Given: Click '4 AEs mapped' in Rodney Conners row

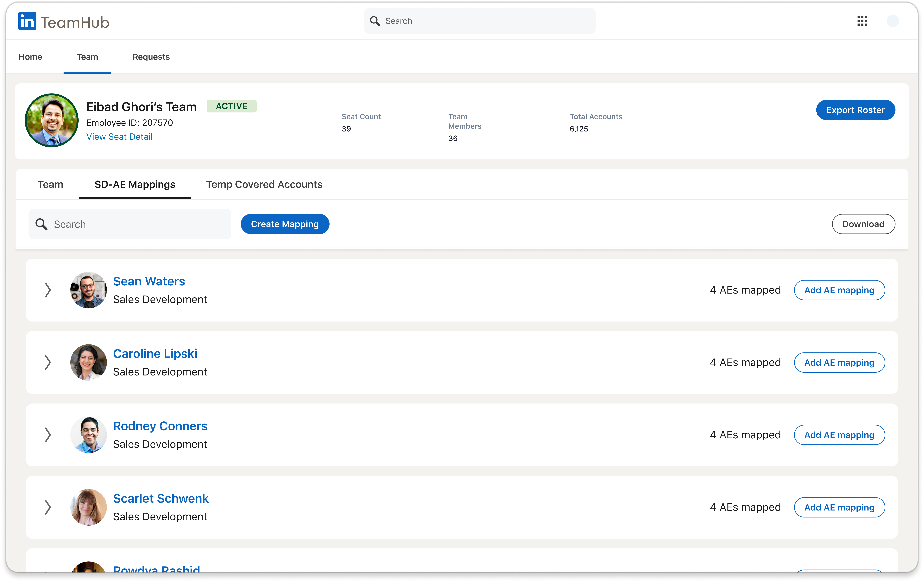Looking at the screenshot, I should pyautogui.click(x=745, y=435).
